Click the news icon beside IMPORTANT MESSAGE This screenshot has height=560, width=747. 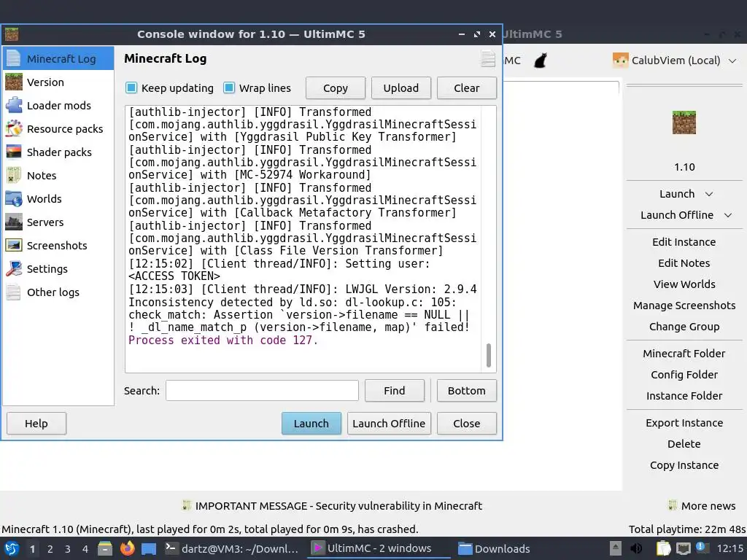click(x=186, y=505)
